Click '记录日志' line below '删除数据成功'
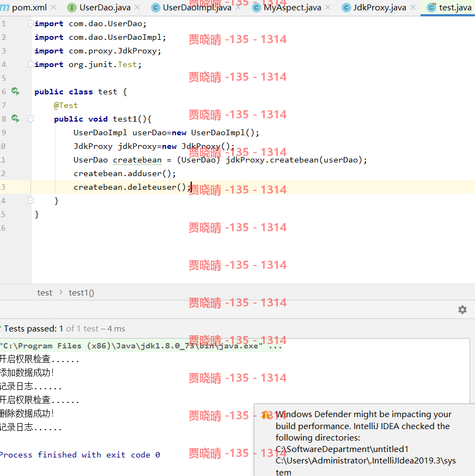The width and height of the screenshot is (475, 476). 31,427
